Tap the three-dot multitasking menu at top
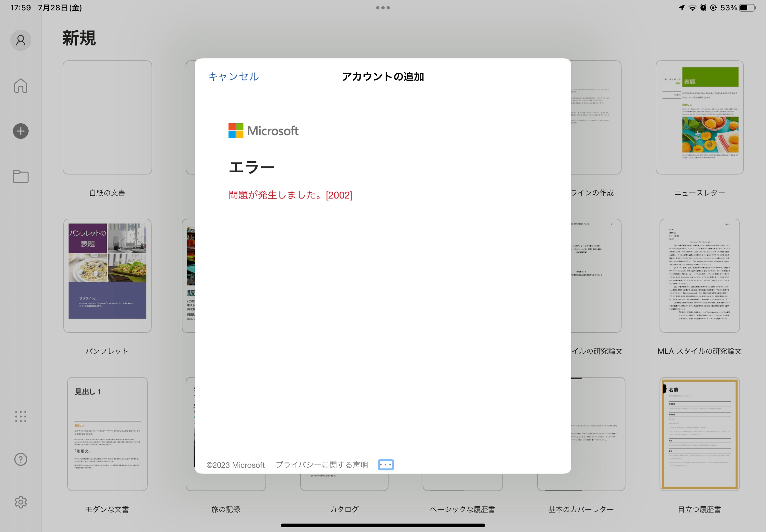 point(383,8)
